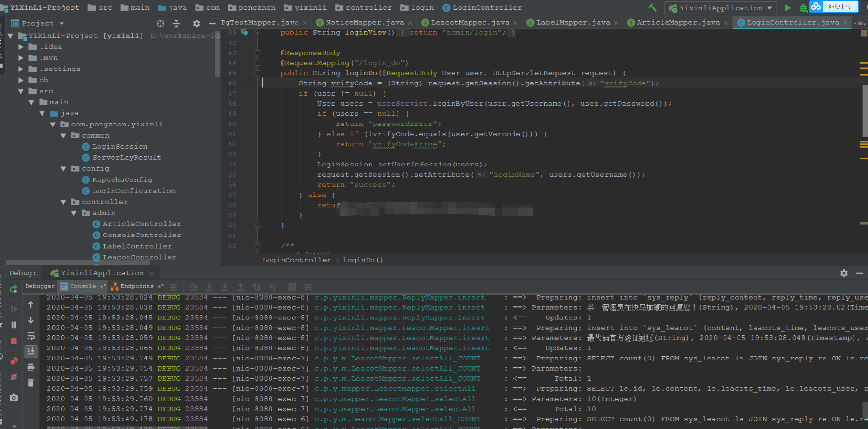Collapse the controller package in project tree
Screen dimensions: 868x429
pyautogui.click(x=63, y=202)
